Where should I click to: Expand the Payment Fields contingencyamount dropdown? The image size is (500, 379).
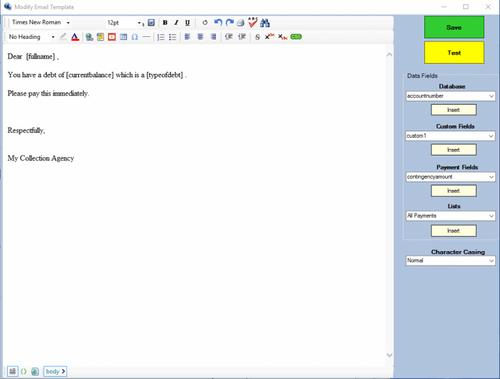click(491, 177)
